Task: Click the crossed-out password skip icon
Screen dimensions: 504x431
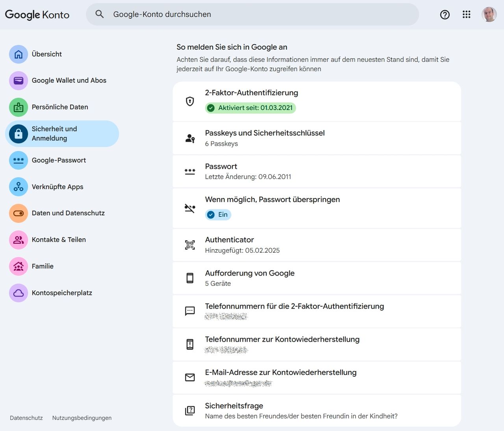Action: (190, 208)
